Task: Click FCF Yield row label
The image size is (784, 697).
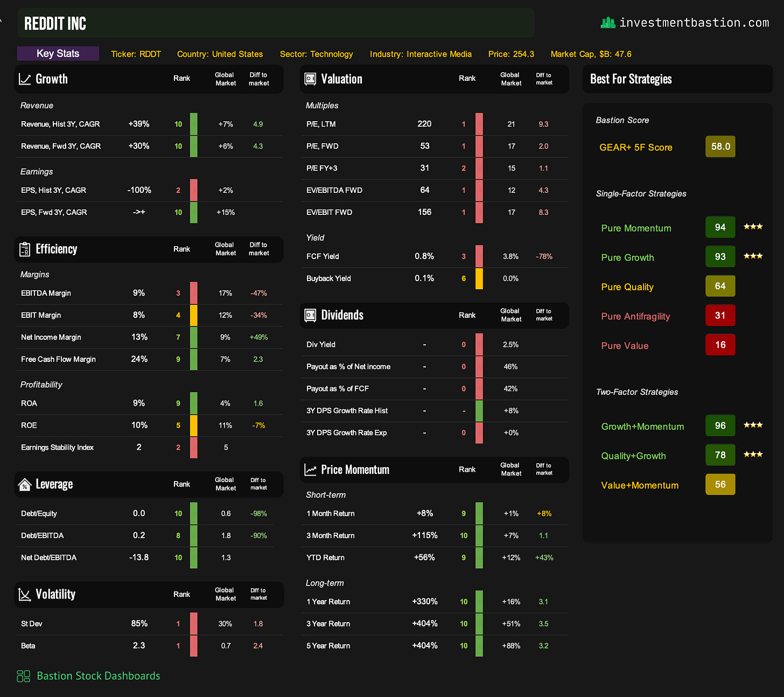Action: pos(323,256)
